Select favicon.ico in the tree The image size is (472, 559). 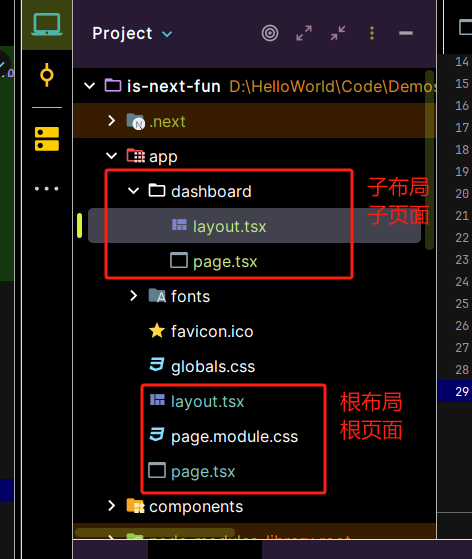[x=201, y=331]
